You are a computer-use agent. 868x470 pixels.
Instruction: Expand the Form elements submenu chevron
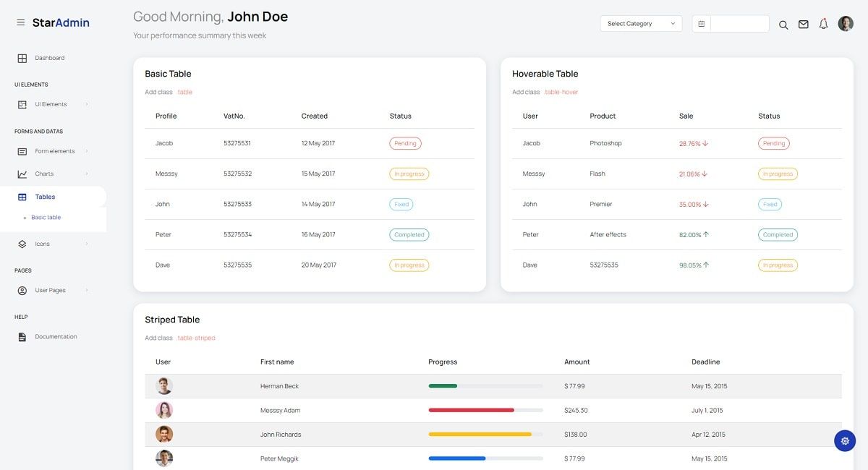pyautogui.click(x=87, y=151)
